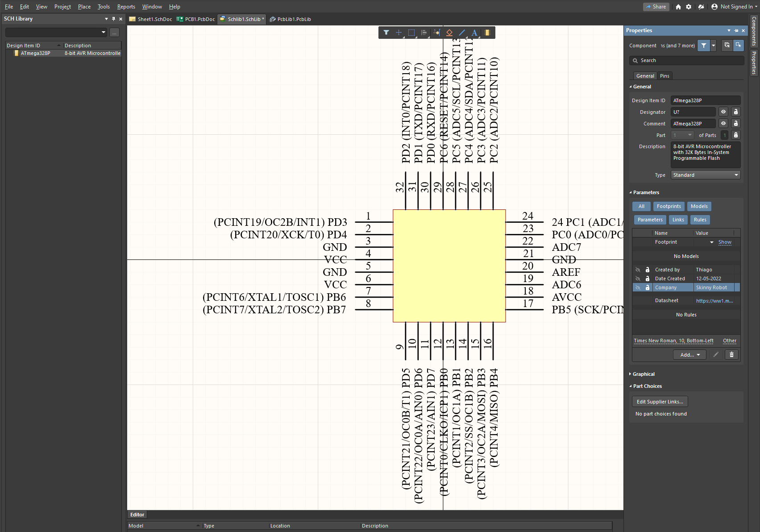Open the filter options dropdown arrow
The image size is (760, 532).
click(714, 46)
